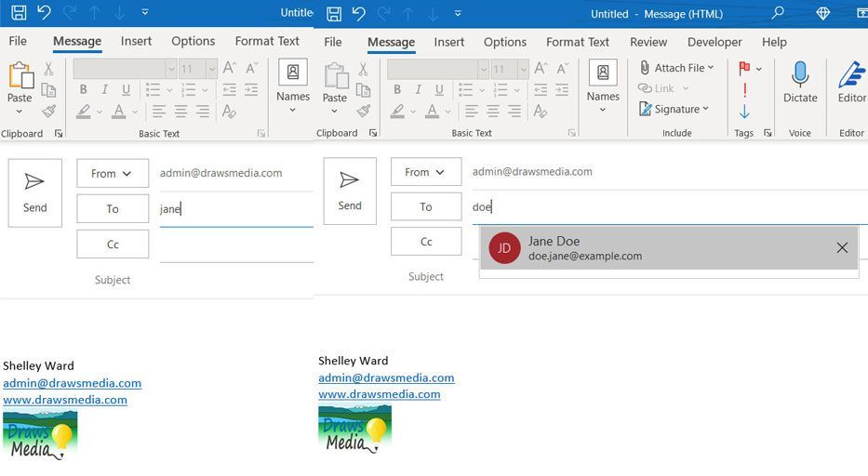
Task: Click Decrease Font Size in left window
Action: (x=252, y=68)
